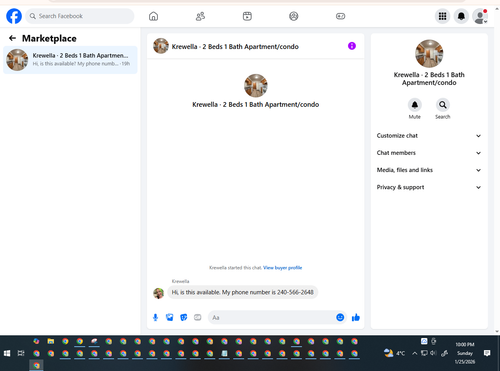Image resolution: width=500 pixels, height=371 pixels.
Task: Open the Notifications bell in the top bar
Action: (x=461, y=16)
